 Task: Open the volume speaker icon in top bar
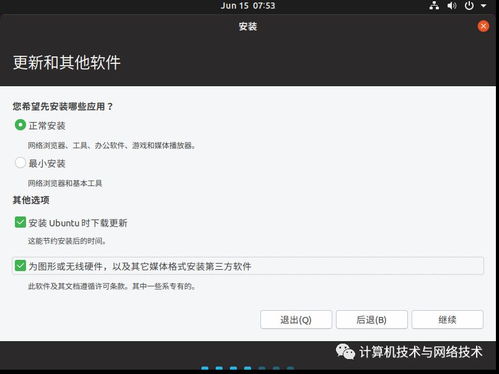point(452,6)
